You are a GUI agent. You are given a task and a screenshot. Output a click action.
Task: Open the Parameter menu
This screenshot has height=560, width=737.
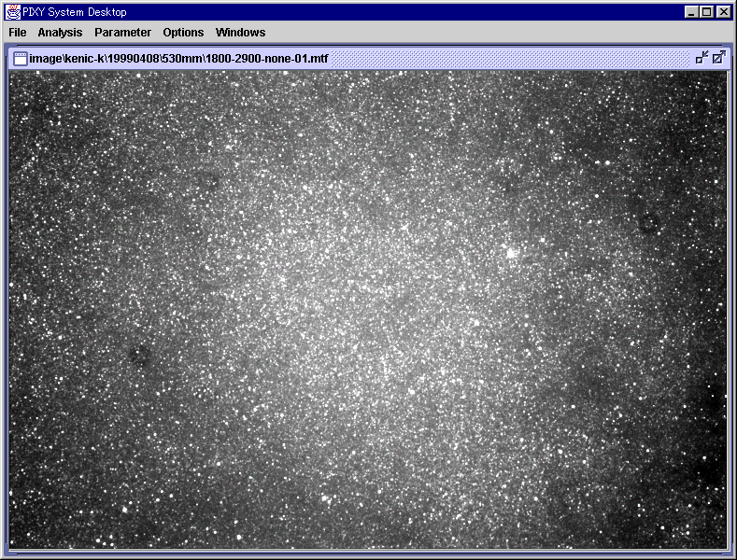click(122, 33)
